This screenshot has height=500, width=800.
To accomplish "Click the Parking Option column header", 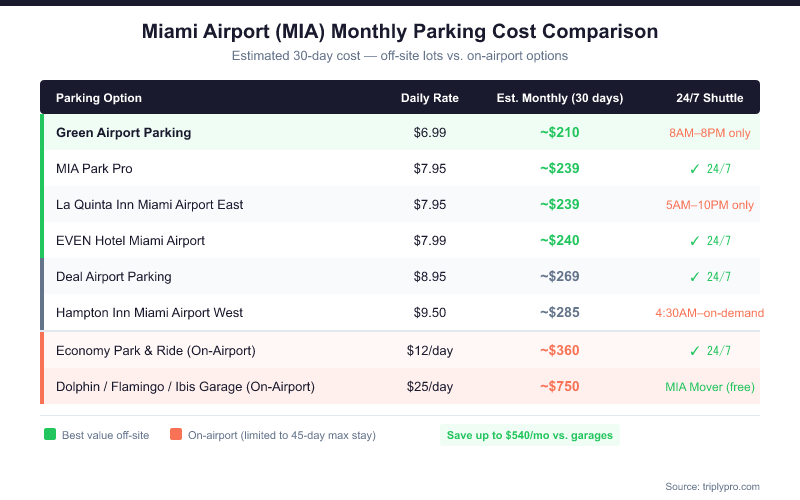I will coord(99,98).
